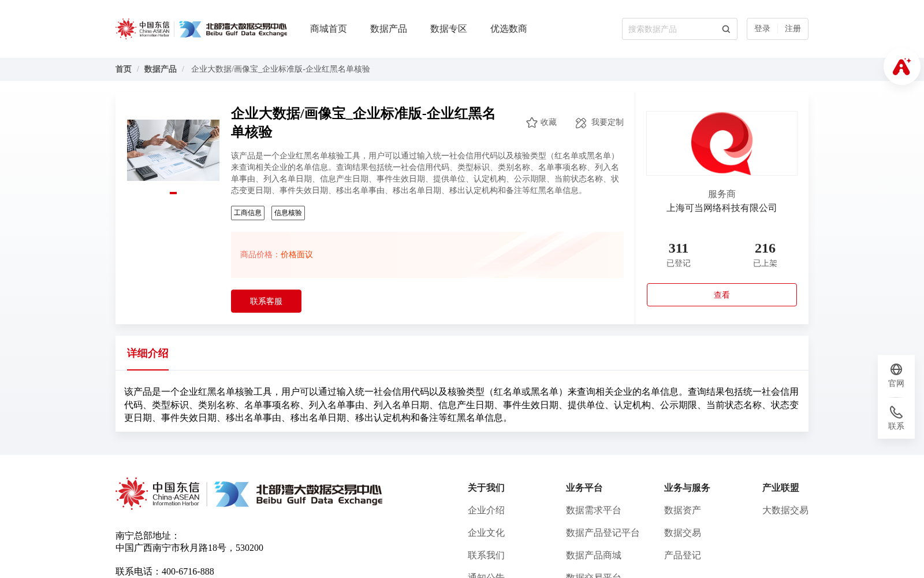This screenshot has width=924, height=578.
Task: Click footer heading 业务与服务
Action: click(687, 488)
